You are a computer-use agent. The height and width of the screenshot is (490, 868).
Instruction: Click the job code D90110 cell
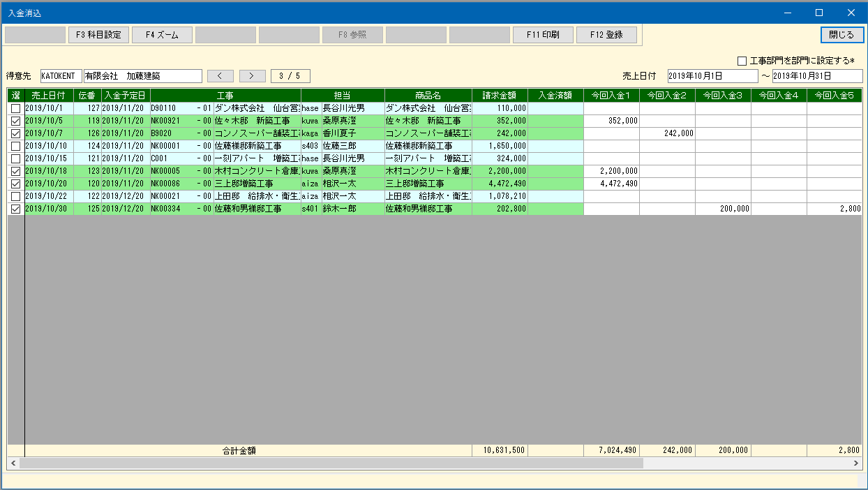pyautogui.click(x=181, y=108)
